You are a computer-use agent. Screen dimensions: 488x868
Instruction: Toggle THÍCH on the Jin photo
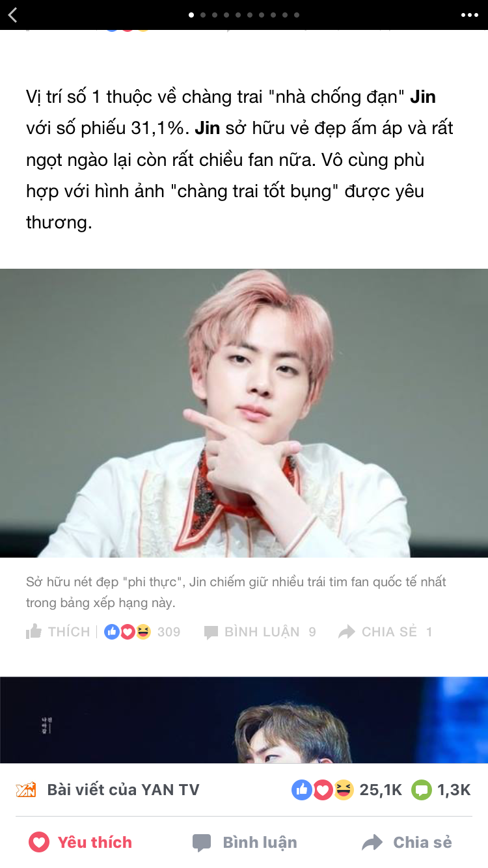58,632
